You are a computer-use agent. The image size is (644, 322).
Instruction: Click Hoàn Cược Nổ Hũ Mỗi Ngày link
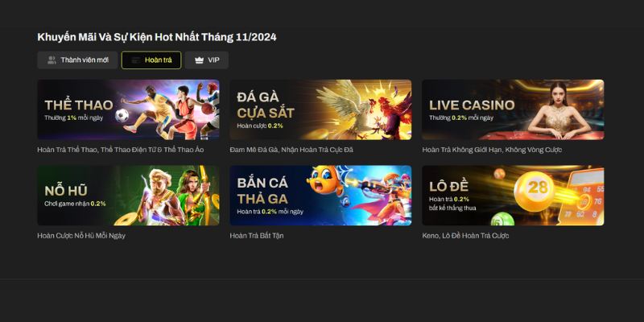[x=81, y=236]
